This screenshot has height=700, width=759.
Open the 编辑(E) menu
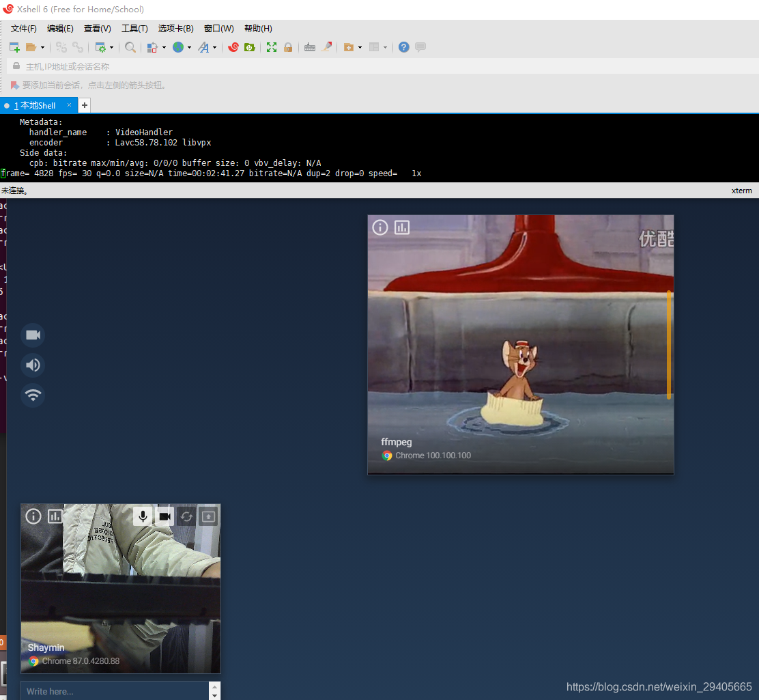[x=60, y=29]
